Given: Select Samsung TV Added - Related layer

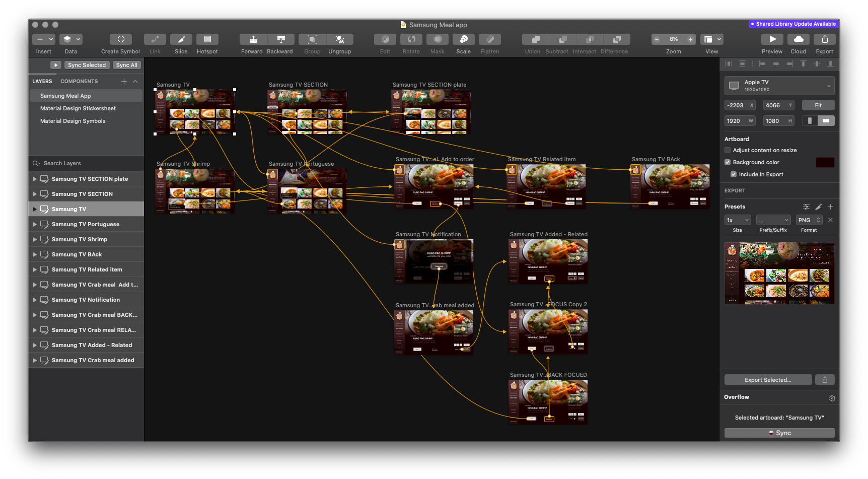Looking at the screenshot, I should click(x=86, y=345).
